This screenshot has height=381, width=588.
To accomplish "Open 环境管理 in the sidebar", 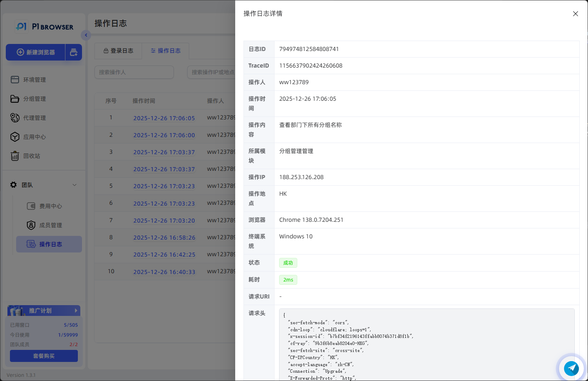I will click(x=34, y=80).
